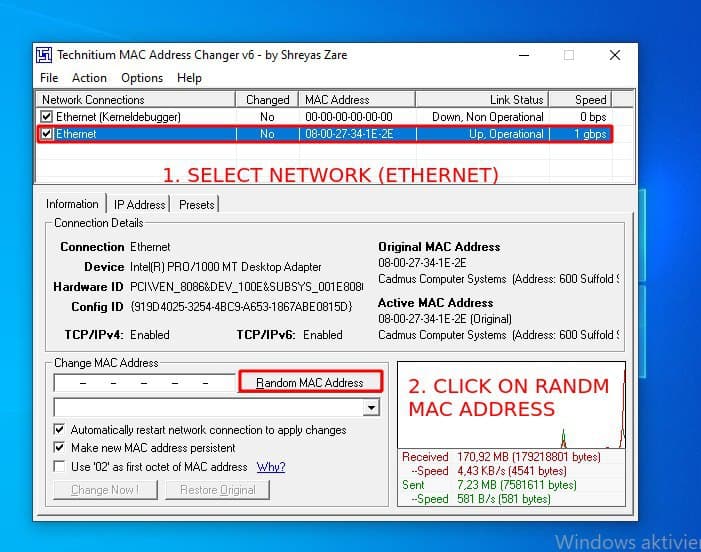Open the Action menu
The width and height of the screenshot is (701, 552).
89,78
